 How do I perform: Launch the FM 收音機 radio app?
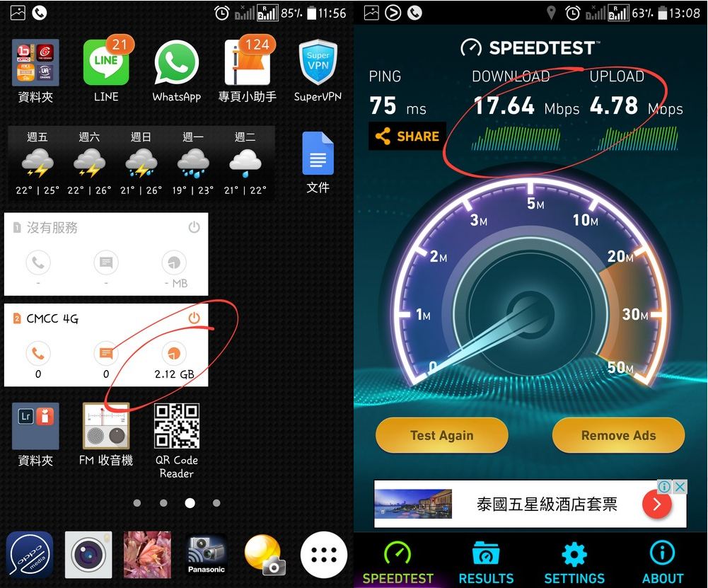click(x=106, y=427)
